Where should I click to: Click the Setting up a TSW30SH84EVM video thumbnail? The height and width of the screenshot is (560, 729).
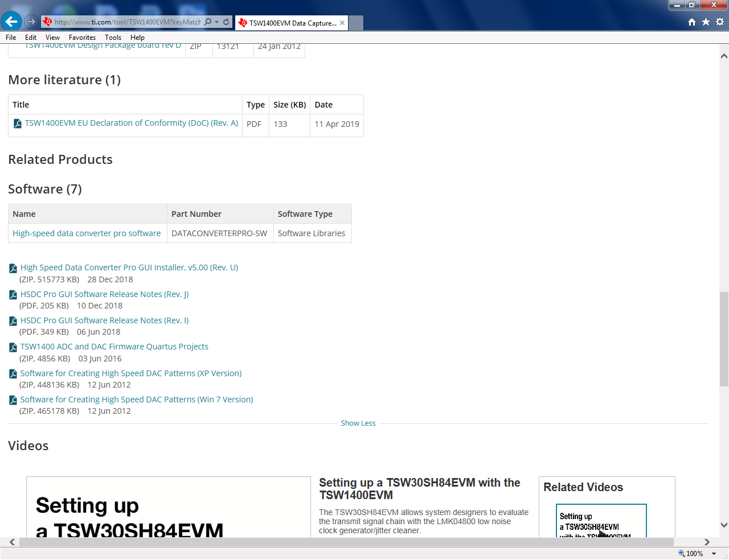169,507
